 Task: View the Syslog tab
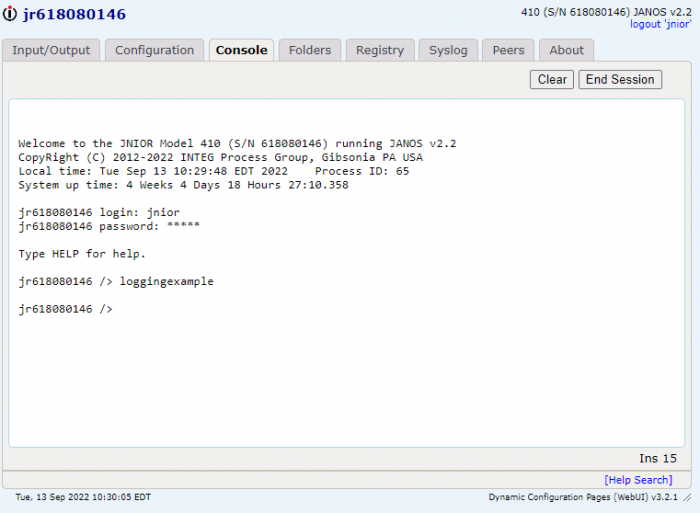448,50
